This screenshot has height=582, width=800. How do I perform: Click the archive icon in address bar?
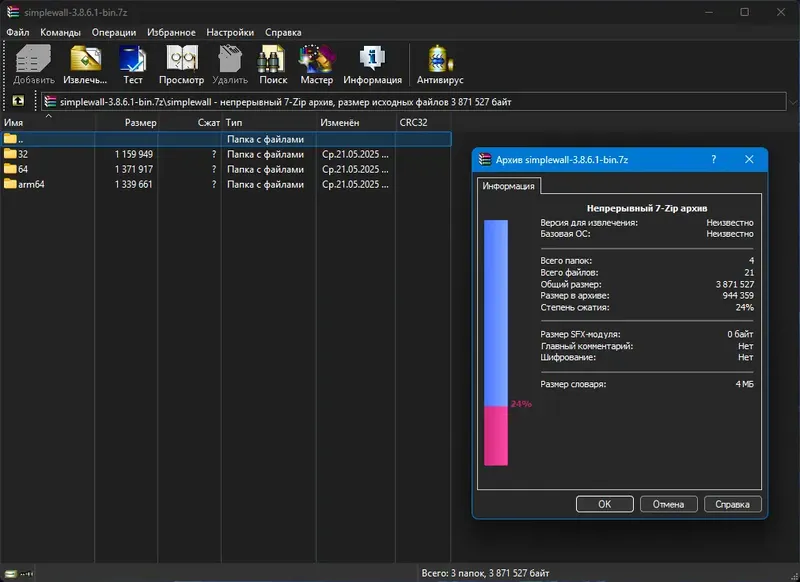coord(50,102)
